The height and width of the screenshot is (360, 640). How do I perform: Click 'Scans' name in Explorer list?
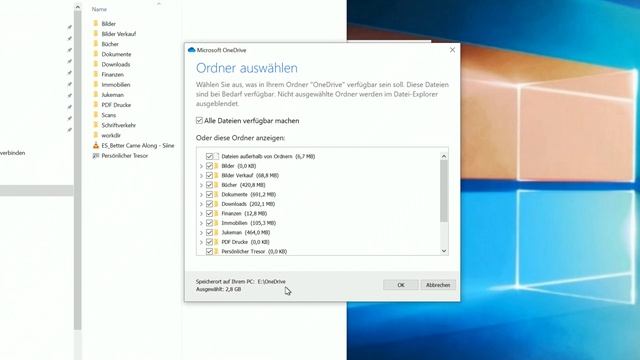[x=109, y=115]
